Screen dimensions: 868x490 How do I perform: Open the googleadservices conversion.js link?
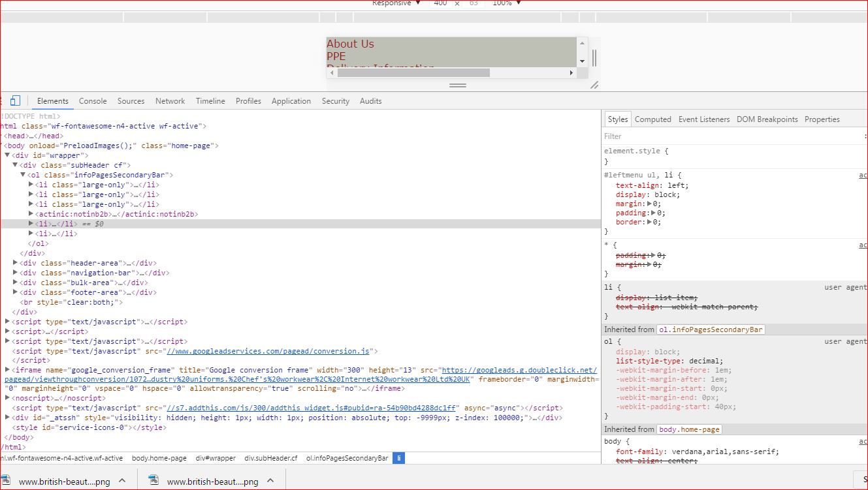click(x=268, y=351)
